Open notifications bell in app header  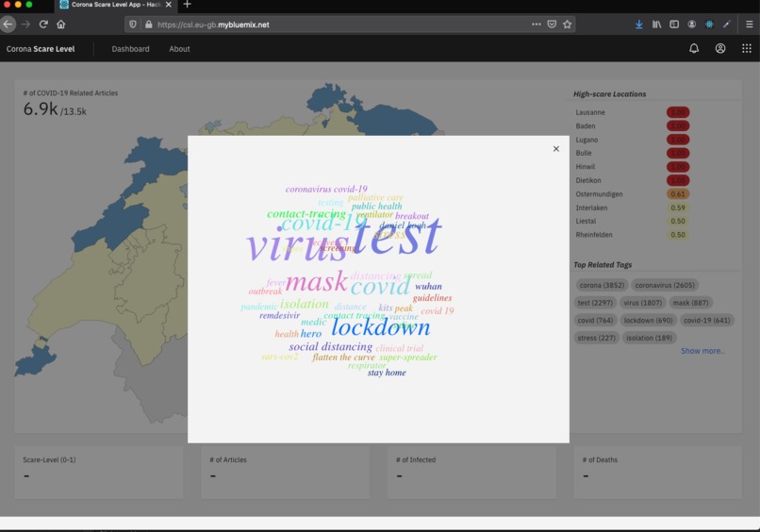(x=694, y=48)
